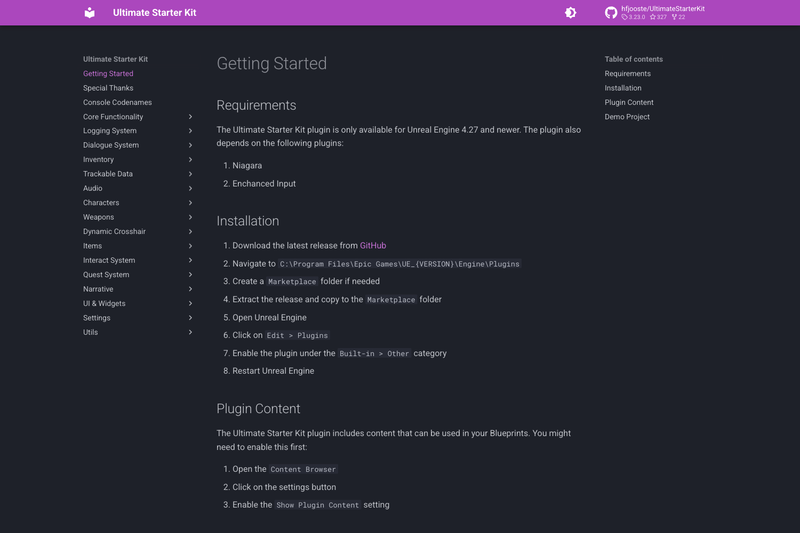Click the Audio sidebar label
Image resolution: width=800 pixels, height=533 pixels.
pos(92,188)
